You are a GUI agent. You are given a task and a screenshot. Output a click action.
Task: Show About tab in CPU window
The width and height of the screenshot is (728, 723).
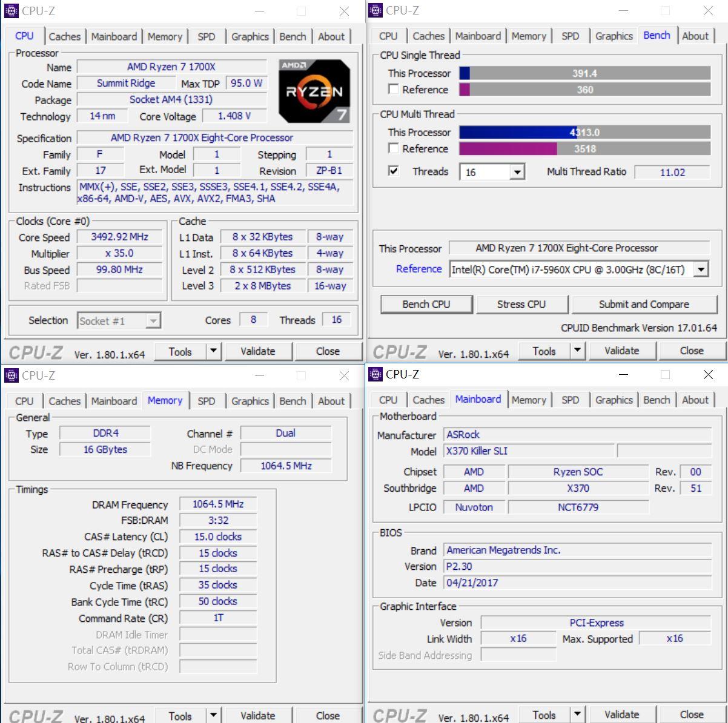(x=331, y=36)
